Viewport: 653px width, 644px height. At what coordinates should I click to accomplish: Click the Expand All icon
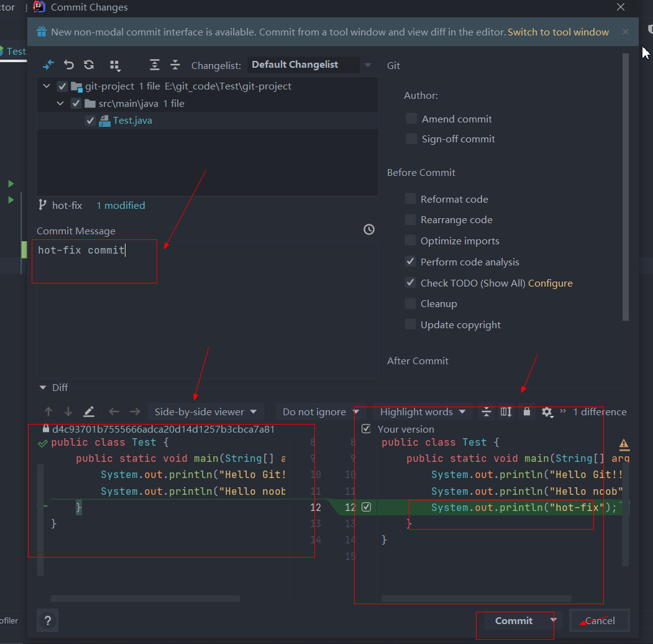pyautogui.click(x=155, y=65)
